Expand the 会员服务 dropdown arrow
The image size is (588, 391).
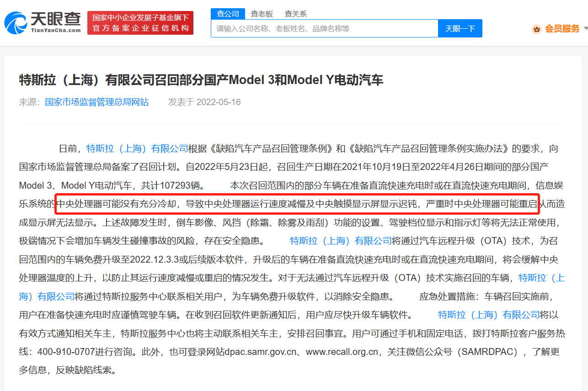tap(586, 29)
